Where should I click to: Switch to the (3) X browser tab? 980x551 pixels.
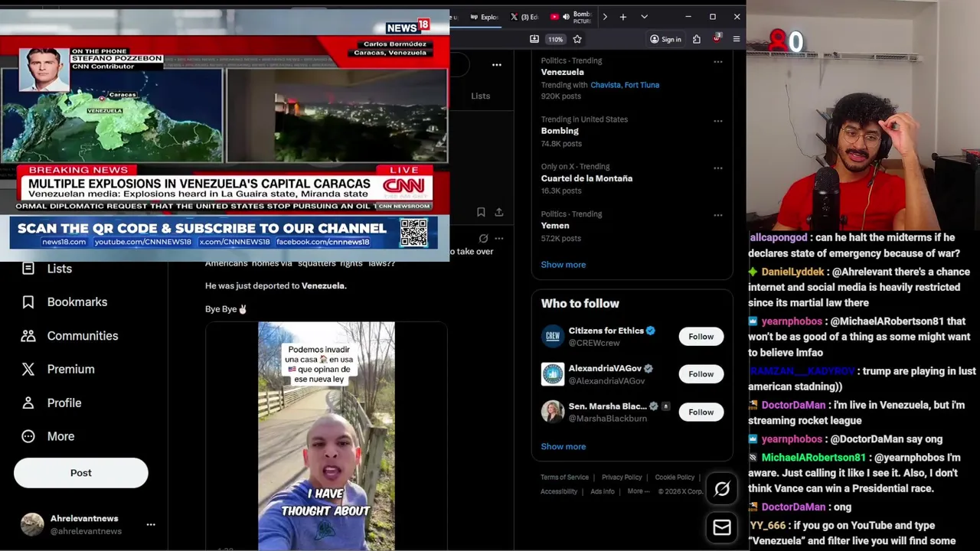click(x=524, y=17)
